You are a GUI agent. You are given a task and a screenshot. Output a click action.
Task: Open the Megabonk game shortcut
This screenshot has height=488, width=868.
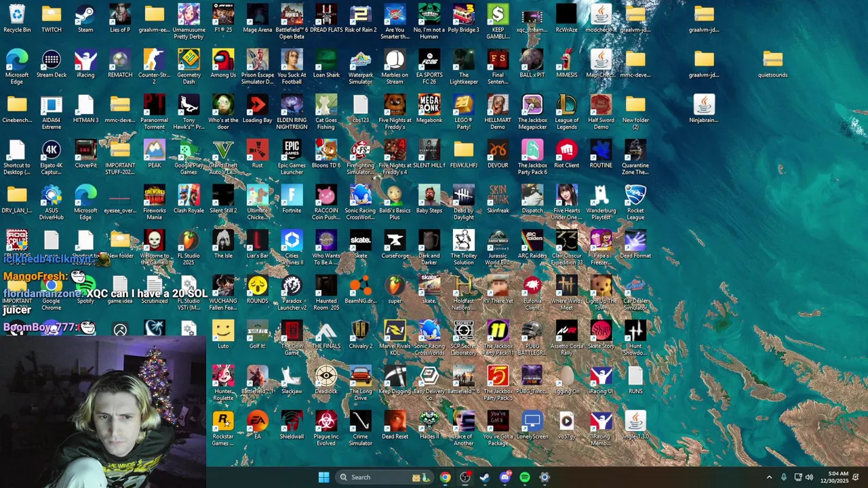(429, 109)
